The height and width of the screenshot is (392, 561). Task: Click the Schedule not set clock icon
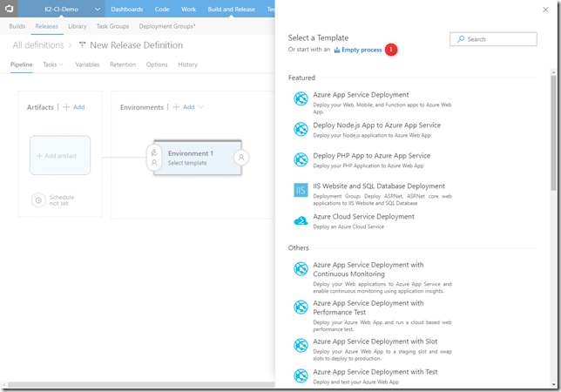(x=38, y=200)
